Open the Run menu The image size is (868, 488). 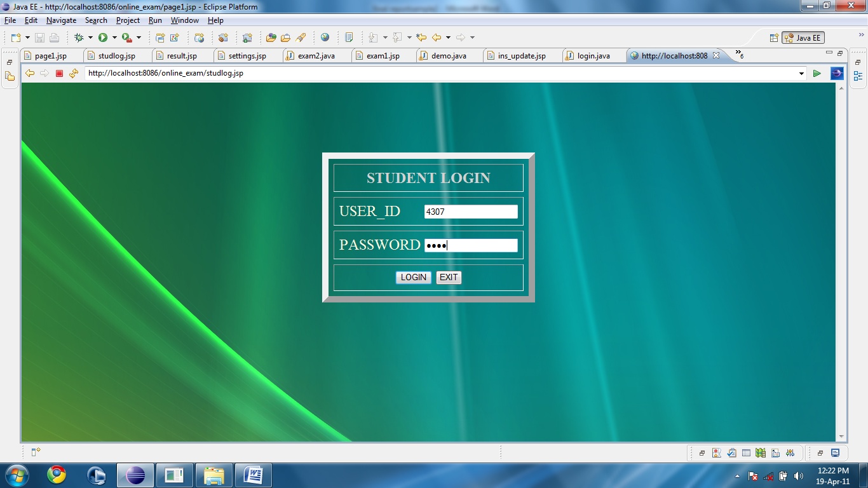155,20
